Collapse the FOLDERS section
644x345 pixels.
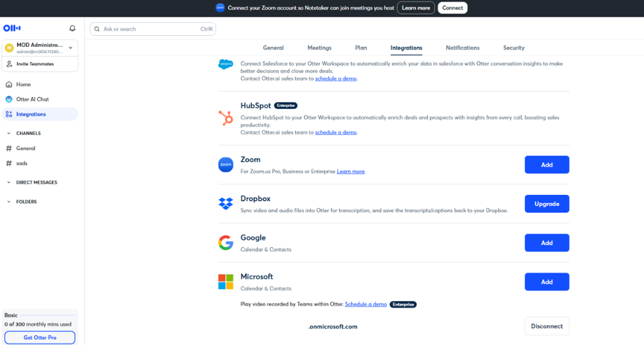pyautogui.click(x=9, y=202)
